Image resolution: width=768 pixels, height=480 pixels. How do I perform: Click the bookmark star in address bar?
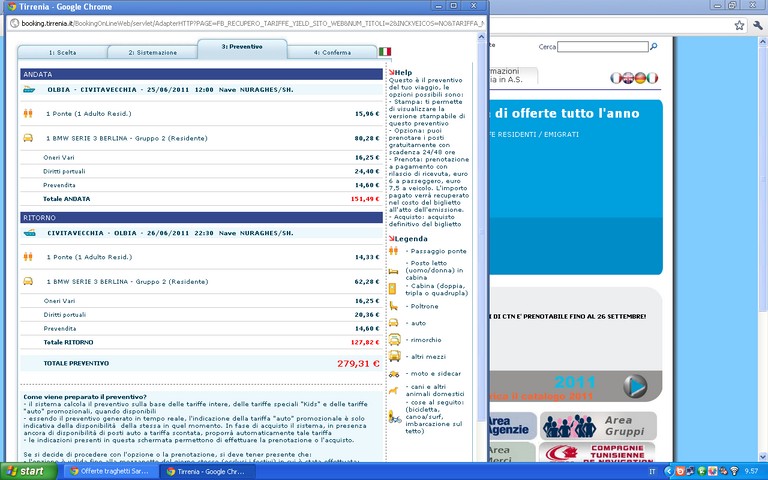(x=739, y=25)
